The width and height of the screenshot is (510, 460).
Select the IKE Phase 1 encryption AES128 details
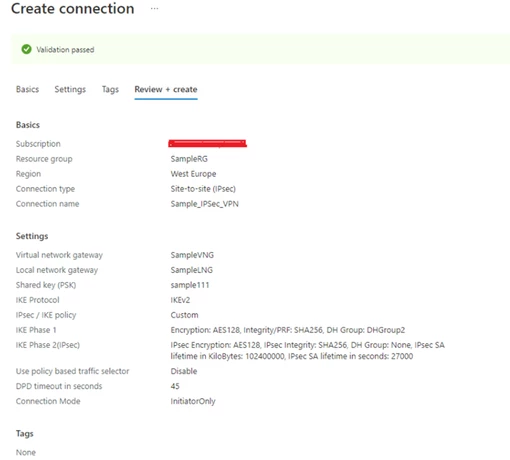point(288,330)
